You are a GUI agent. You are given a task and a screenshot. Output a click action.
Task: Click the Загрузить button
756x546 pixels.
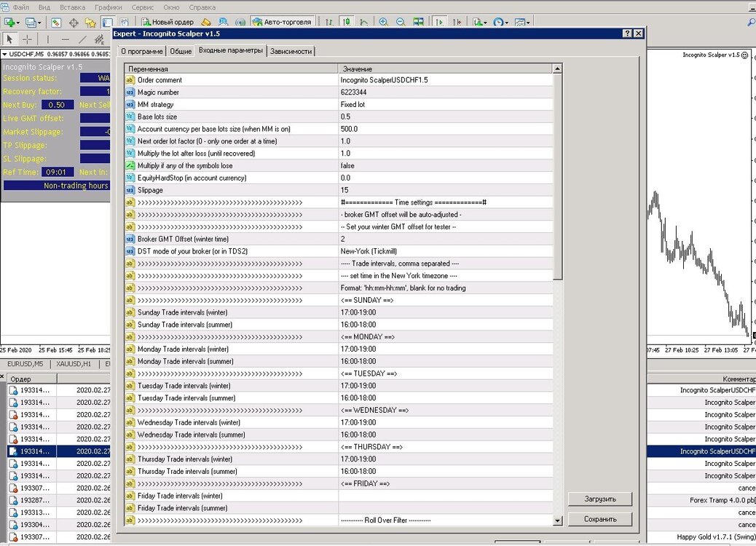click(x=600, y=499)
